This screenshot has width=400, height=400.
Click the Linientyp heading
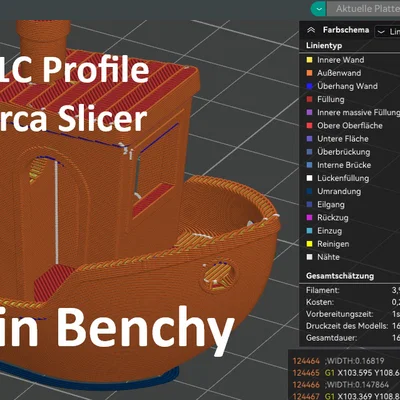click(324, 46)
